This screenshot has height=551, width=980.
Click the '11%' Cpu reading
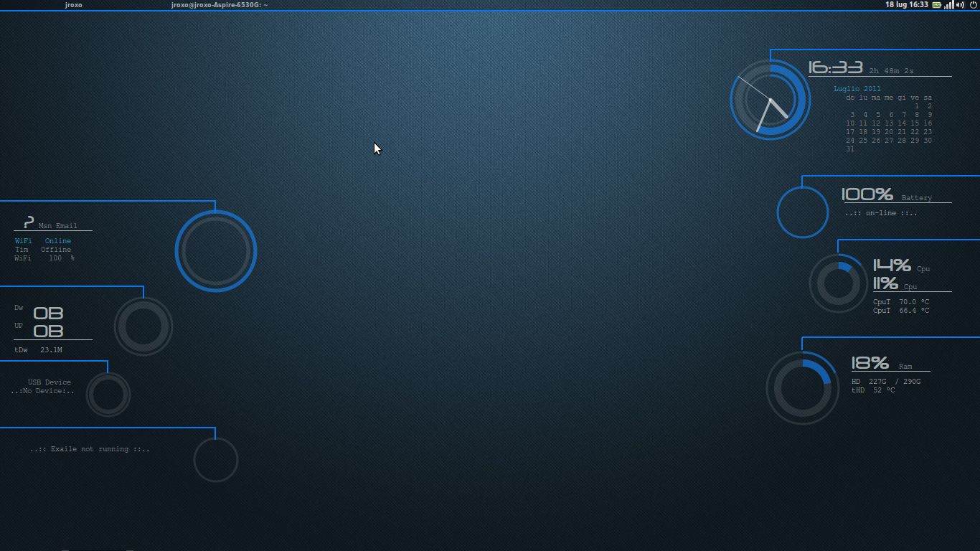885,283
